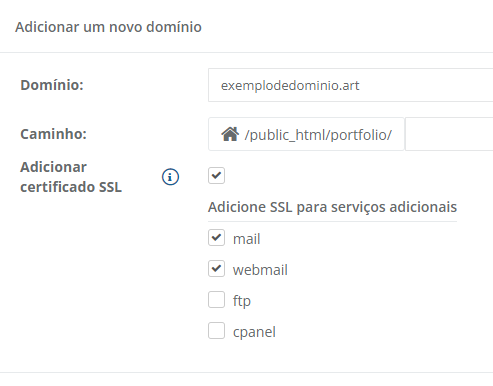Disable SSL for the mail service
Screen dimensions: 493x386
[216, 238]
